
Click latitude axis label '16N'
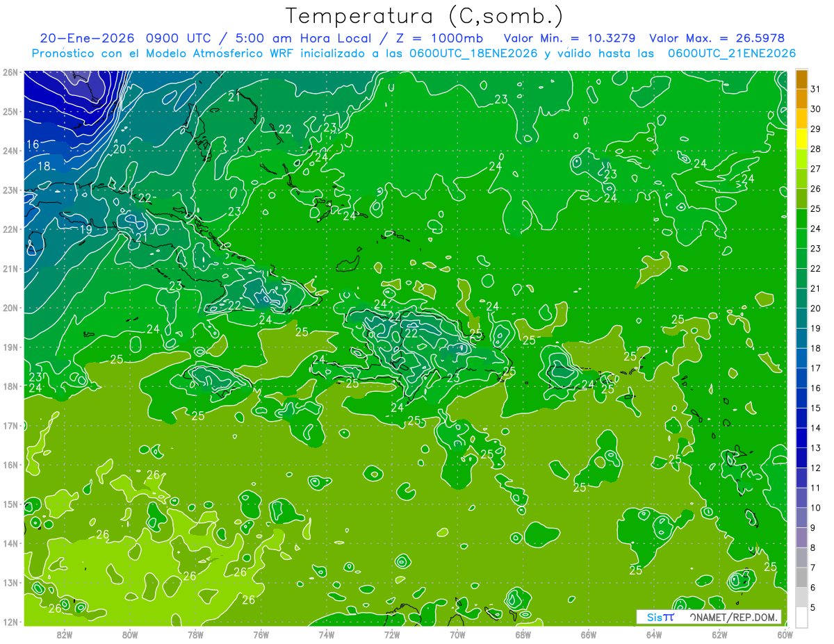(x=9, y=465)
